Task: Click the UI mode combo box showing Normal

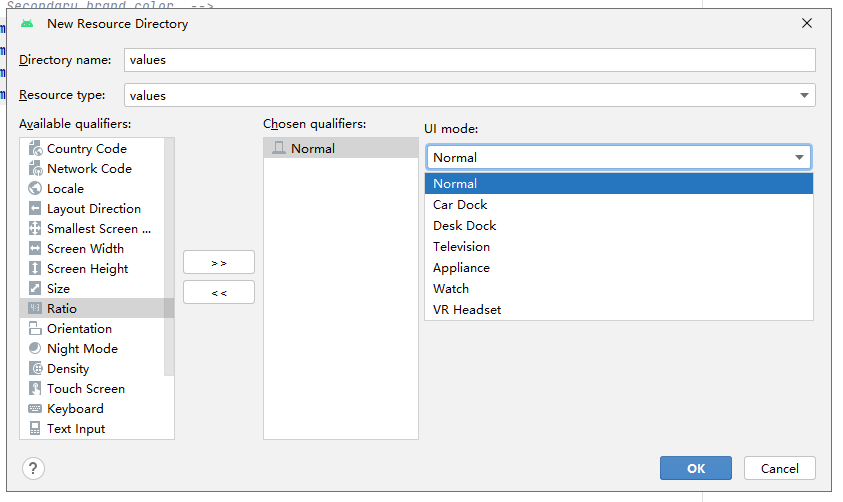Action: click(619, 157)
